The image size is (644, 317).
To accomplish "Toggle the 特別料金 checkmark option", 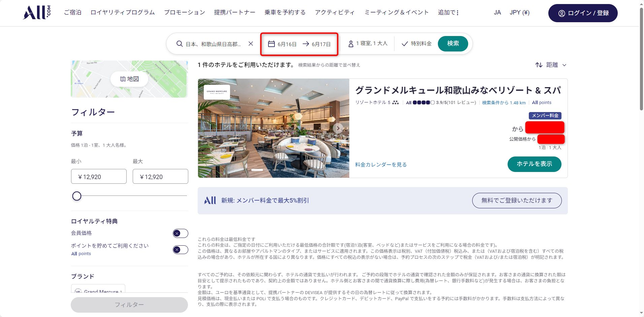I will point(417,44).
